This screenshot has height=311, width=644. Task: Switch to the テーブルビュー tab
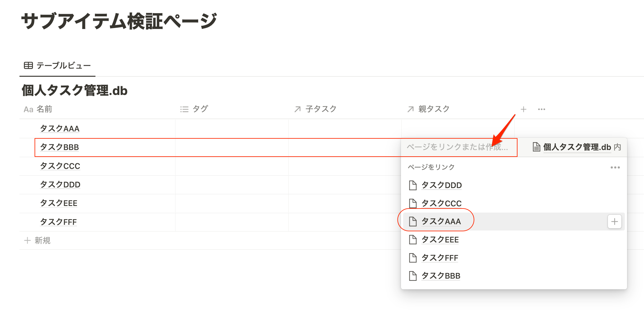point(57,65)
